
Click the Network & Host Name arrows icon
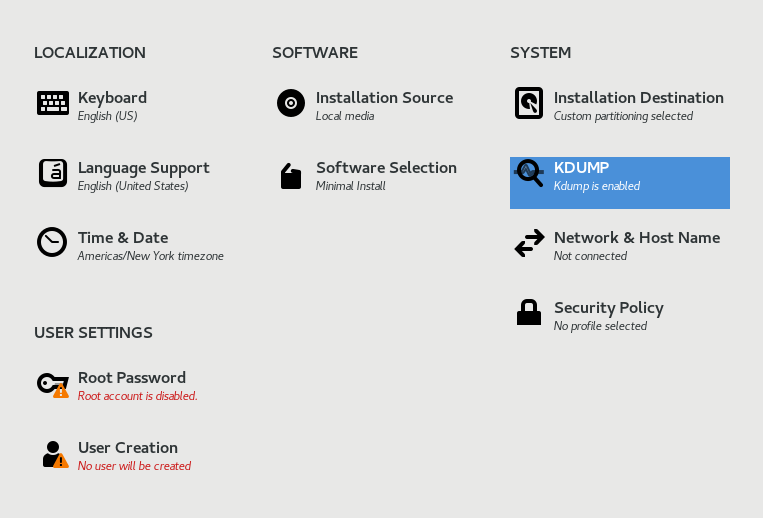click(528, 243)
